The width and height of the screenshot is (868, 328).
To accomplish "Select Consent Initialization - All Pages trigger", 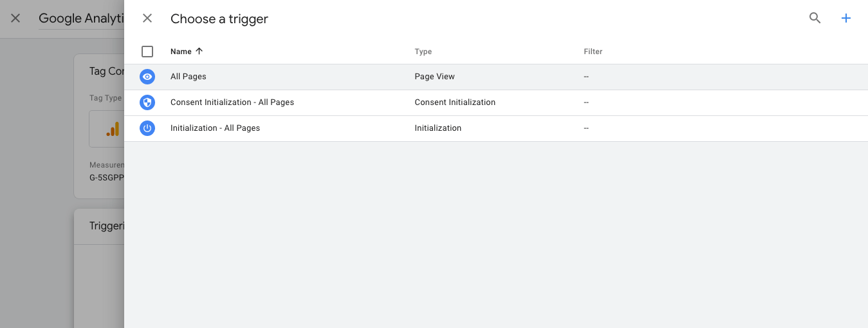I will coord(496,102).
